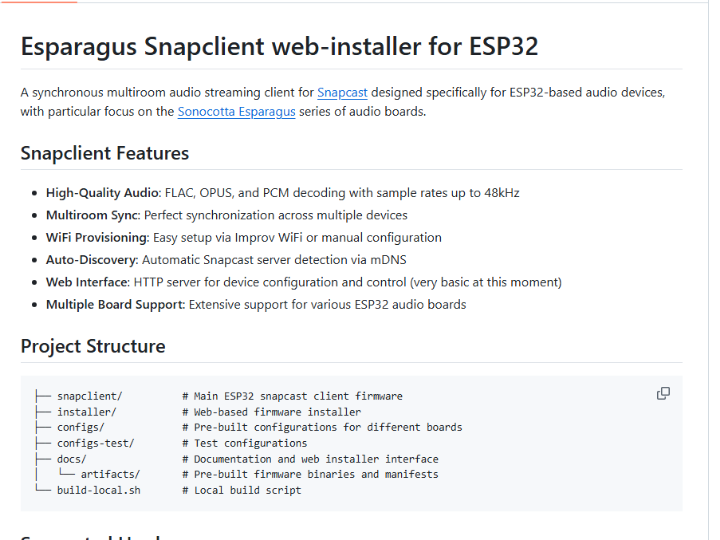Click the Esparagus Snapclient web-installer page heading
Viewport: 720px width, 540px height.
(279, 47)
